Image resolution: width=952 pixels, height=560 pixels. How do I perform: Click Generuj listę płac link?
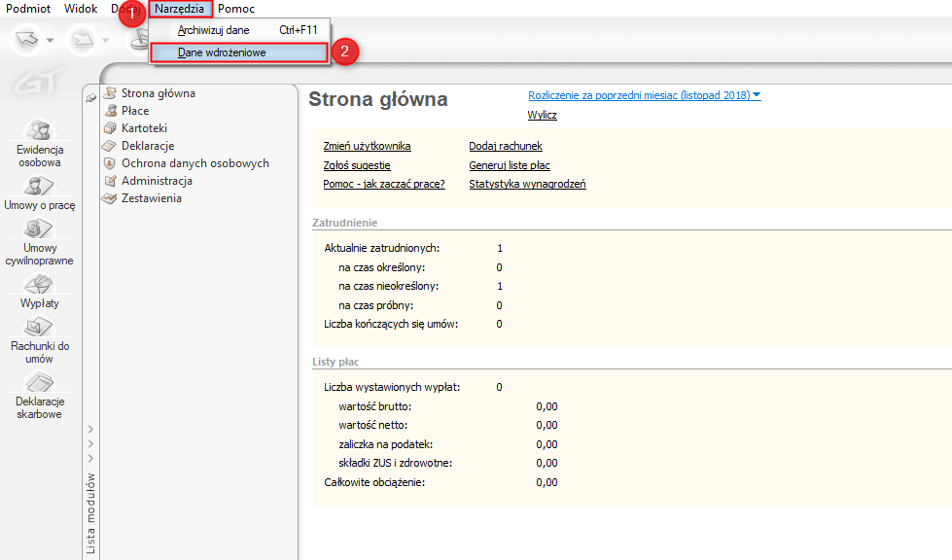tap(510, 165)
